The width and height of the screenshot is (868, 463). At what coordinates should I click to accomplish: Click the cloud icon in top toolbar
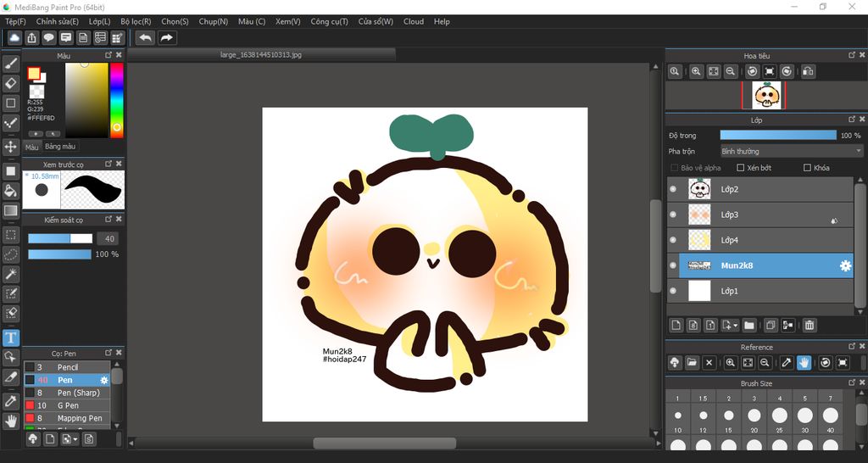pos(15,37)
